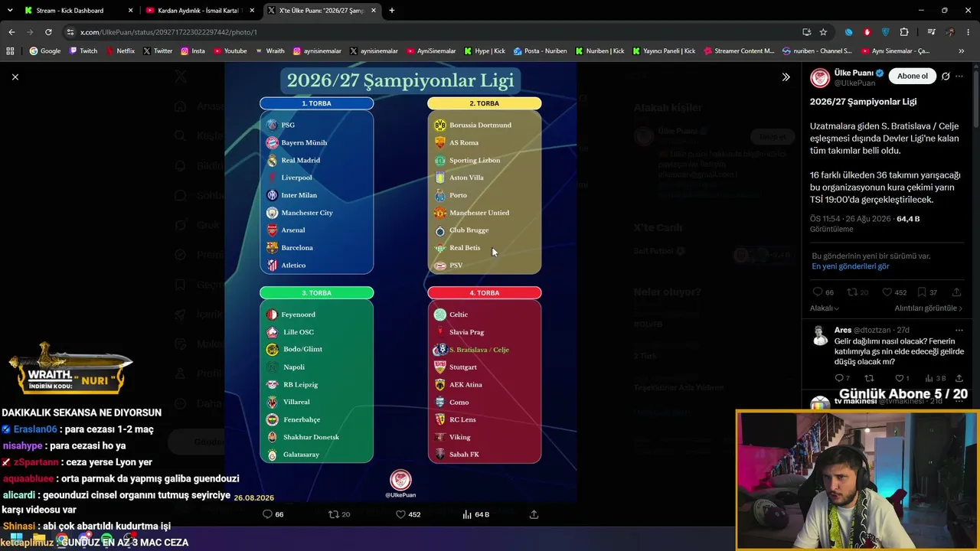
Task: Open the Extensions puzzle-piece menu
Action: [904, 32]
